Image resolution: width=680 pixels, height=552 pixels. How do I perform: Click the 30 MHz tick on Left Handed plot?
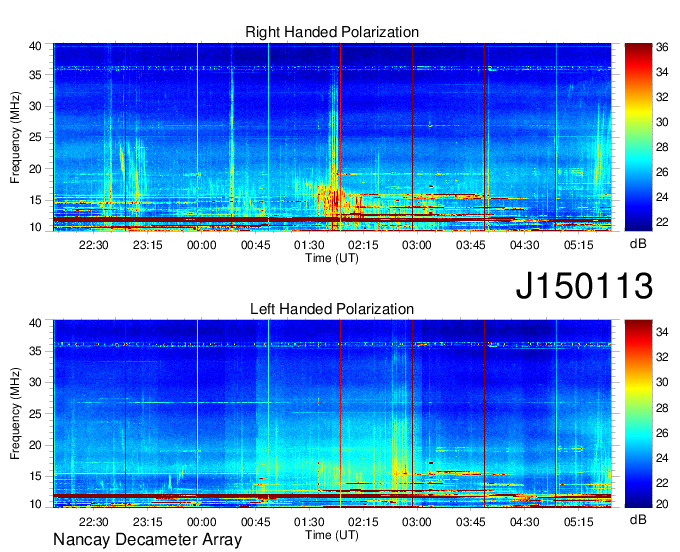click(35, 382)
